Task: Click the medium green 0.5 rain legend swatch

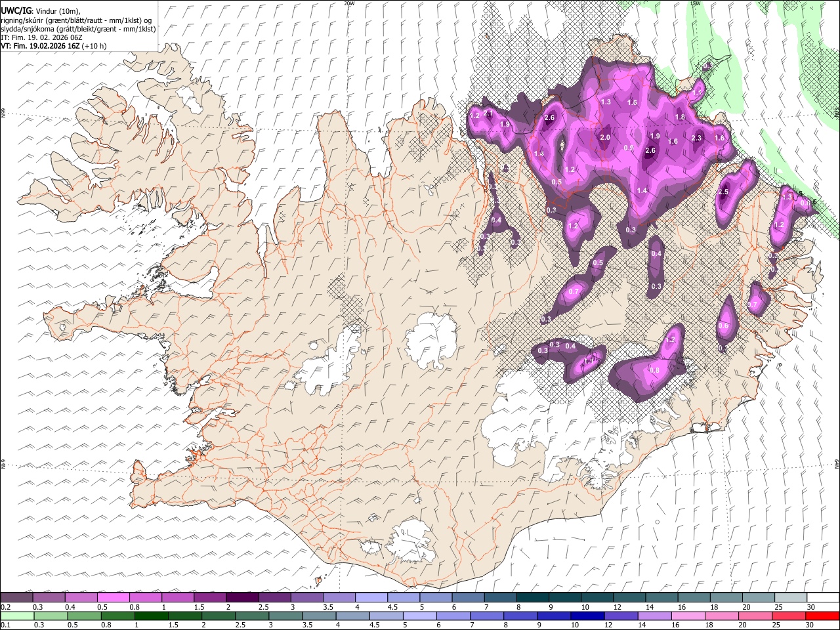Action: click(84, 616)
